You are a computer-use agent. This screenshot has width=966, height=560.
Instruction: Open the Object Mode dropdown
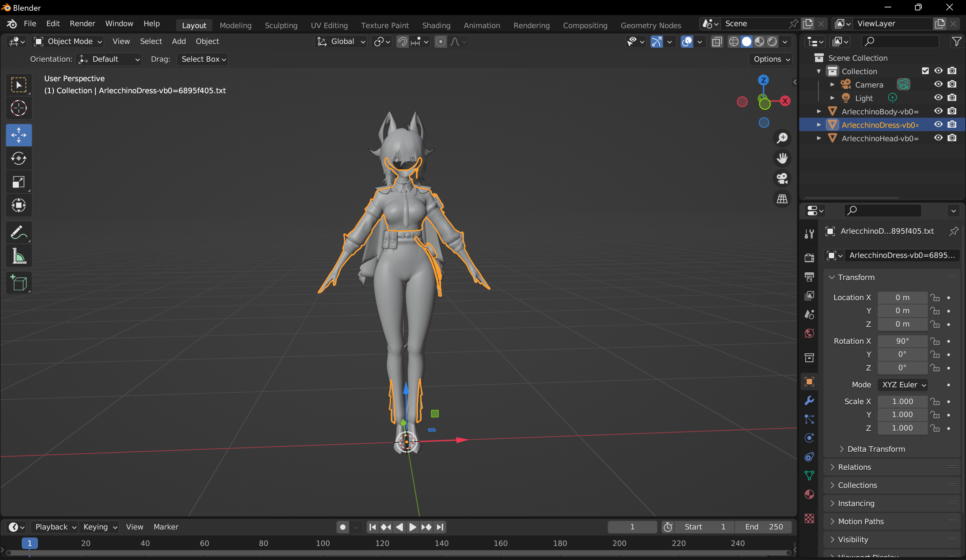point(68,41)
